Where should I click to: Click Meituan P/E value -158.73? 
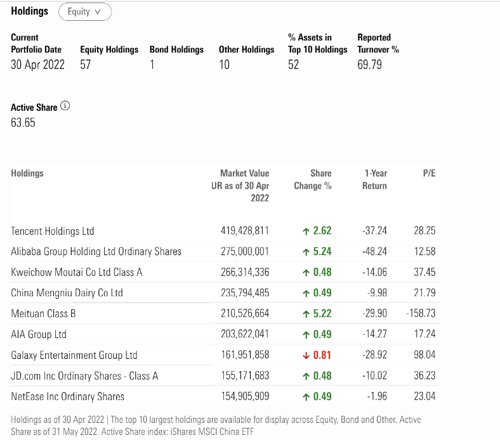coord(421,313)
